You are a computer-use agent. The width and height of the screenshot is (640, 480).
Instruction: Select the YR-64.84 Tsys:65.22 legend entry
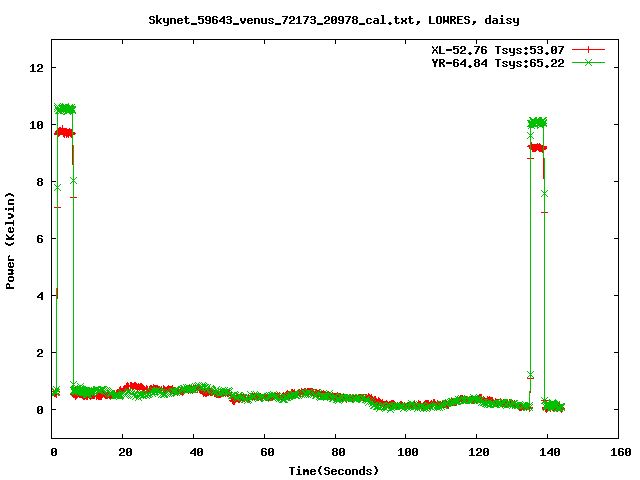498,63
